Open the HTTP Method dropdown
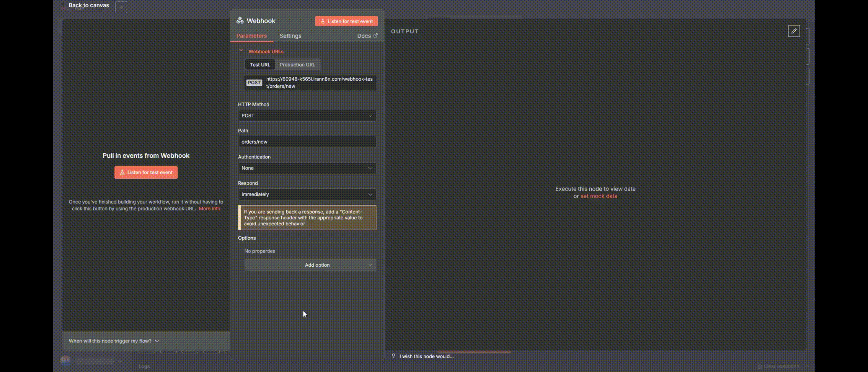Screen dimensions: 868x372 307,116
